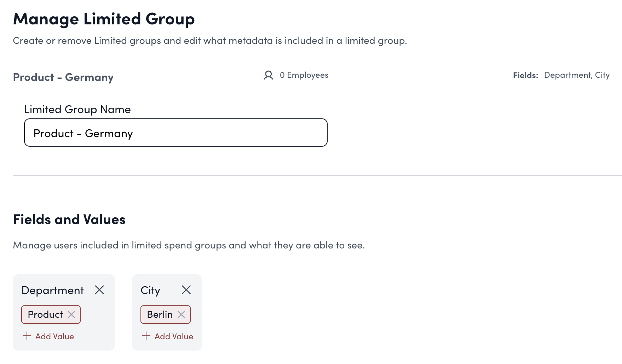The image size is (622, 364).
Task: Click the Fields and Values heading
Action: pyautogui.click(x=69, y=220)
